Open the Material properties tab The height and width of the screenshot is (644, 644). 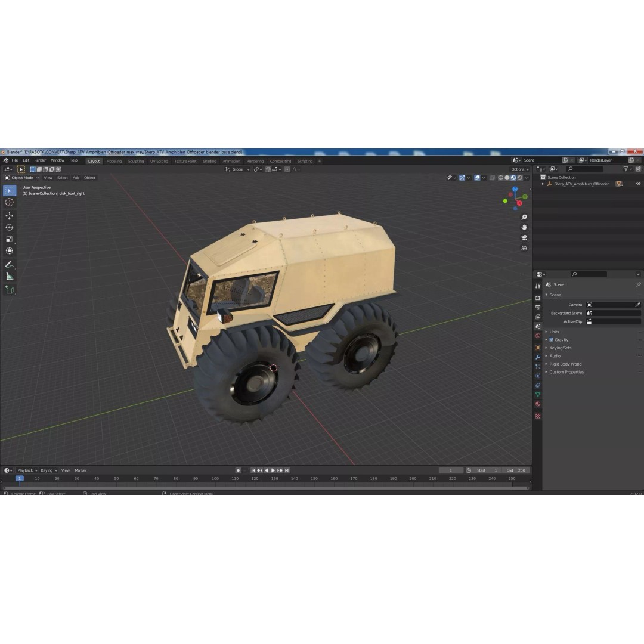[538, 404]
